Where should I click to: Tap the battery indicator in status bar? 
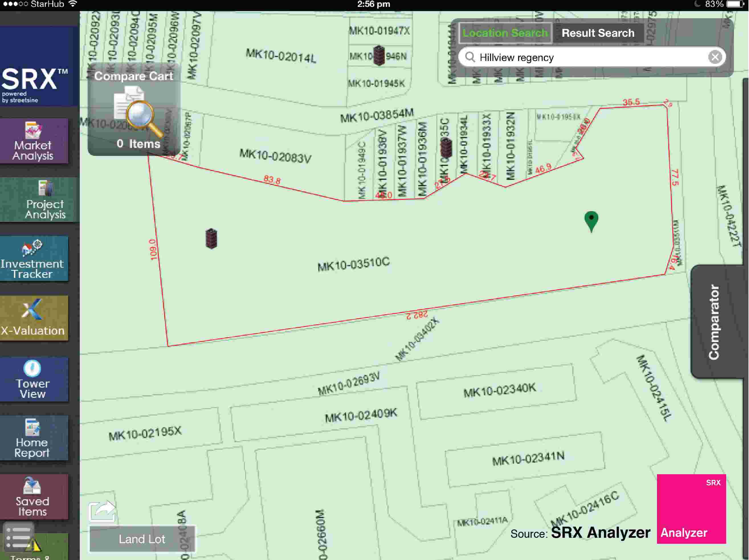[735, 4]
